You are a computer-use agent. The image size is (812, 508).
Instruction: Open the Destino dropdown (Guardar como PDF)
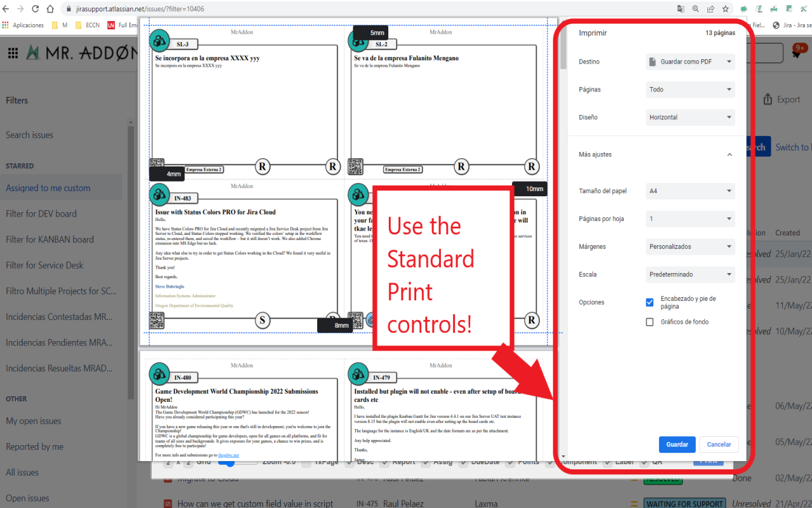[690, 62]
